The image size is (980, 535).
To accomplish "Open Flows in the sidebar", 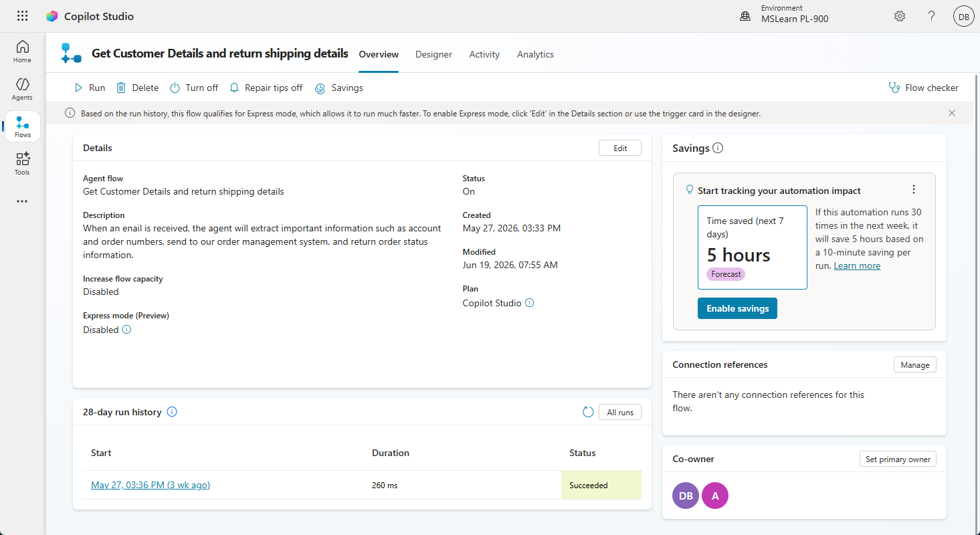I will click(23, 126).
